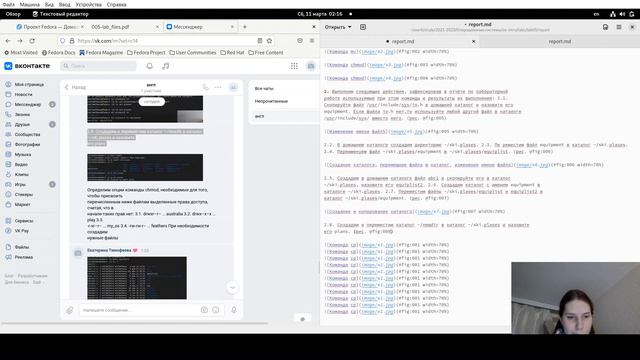Bookmark this page with star icon
Image resolution: width=640 pixels, height=360 pixels.
click(x=269, y=41)
